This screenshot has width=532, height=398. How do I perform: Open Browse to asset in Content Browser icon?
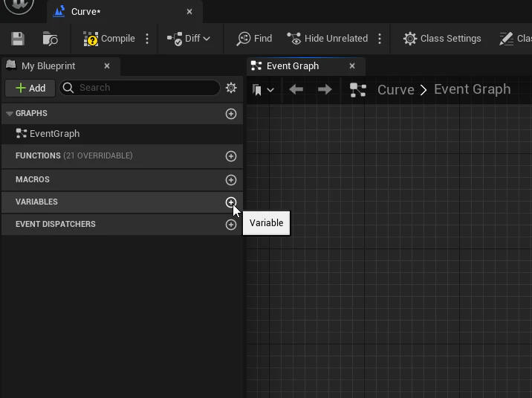click(x=50, y=39)
